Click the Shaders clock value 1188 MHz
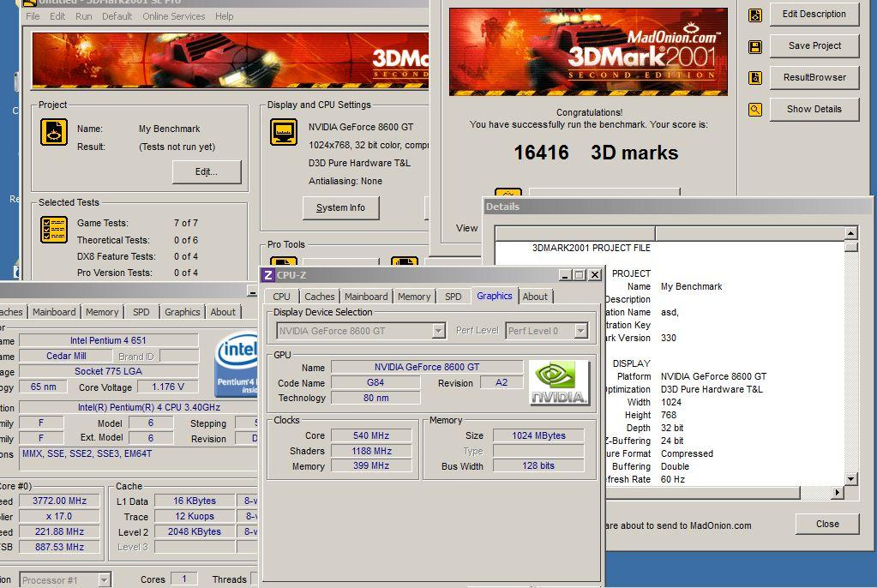877x588 pixels. [371, 451]
